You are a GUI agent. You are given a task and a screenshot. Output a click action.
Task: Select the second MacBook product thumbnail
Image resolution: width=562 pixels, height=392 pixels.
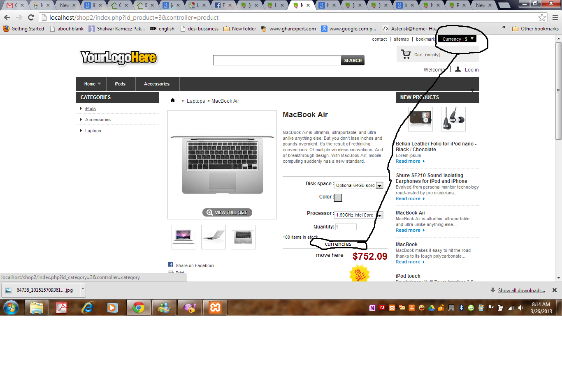point(214,237)
